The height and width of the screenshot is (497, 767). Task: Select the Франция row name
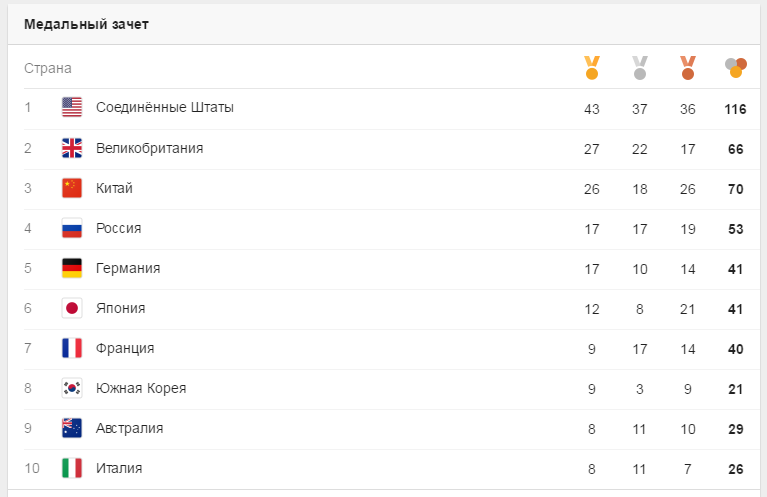coord(125,348)
